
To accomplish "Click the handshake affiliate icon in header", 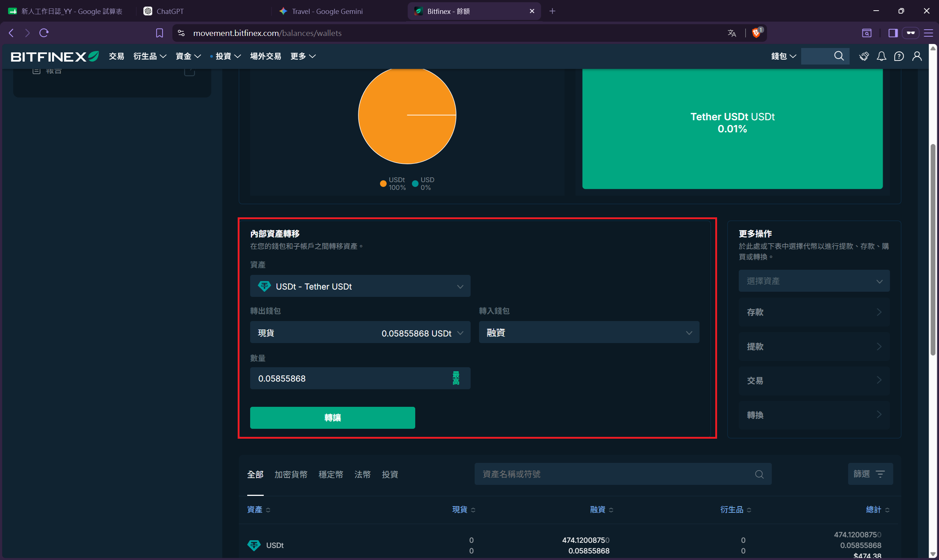I will tap(864, 56).
